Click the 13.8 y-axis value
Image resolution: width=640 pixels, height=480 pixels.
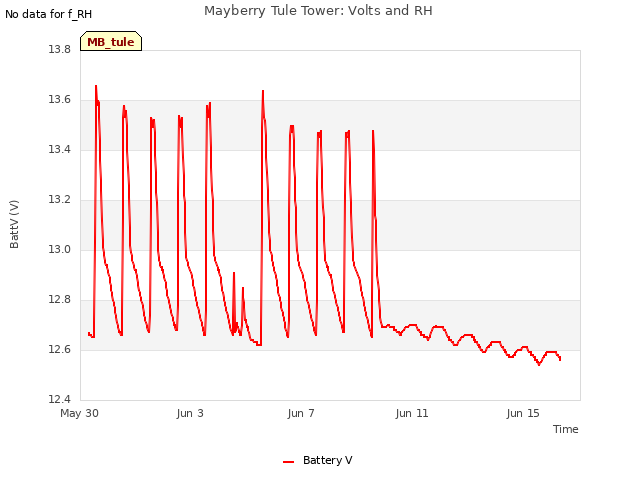tap(60, 49)
